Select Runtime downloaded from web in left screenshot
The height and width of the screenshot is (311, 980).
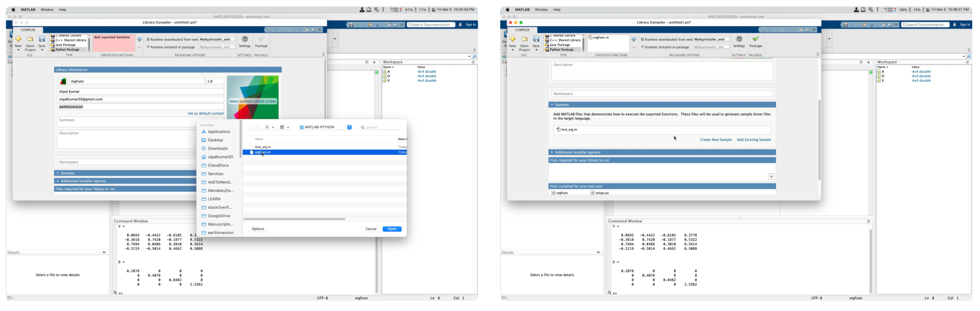(148, 39)
